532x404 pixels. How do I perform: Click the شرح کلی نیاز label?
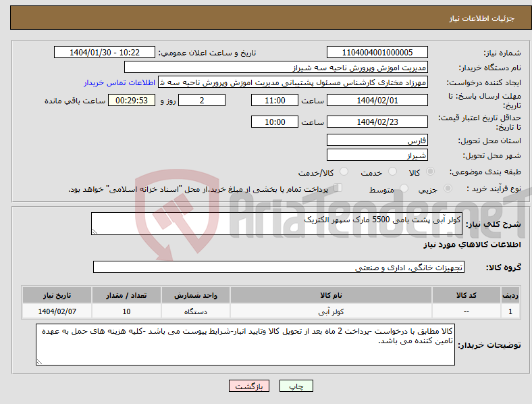493,224
